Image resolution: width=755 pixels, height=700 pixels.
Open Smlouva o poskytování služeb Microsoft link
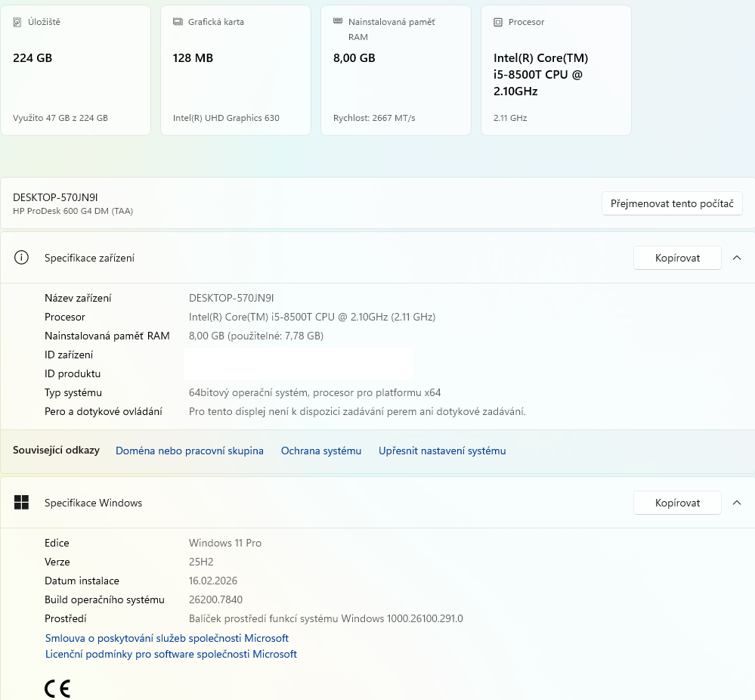[x=167, y=638]
